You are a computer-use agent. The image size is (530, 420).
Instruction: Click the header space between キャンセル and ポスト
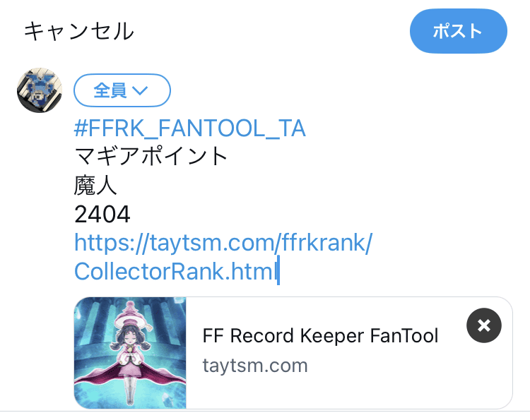(272, 31)
